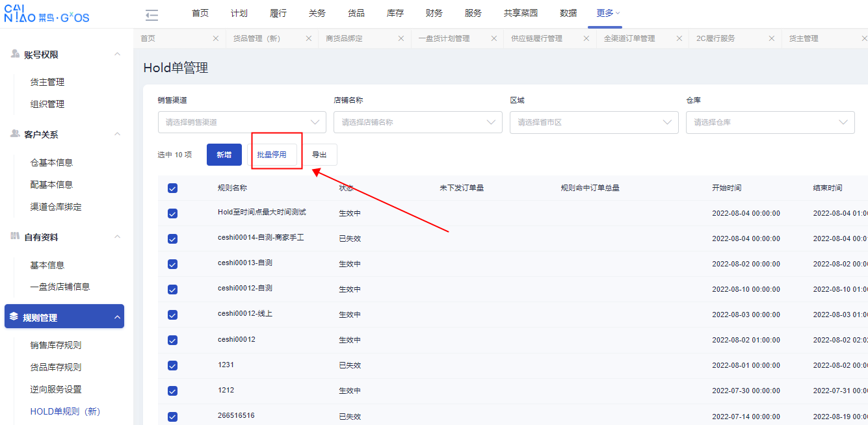Open the 库存 top navigation item
The width and height of the screenshot is (868, 425).
click(395, 13)
